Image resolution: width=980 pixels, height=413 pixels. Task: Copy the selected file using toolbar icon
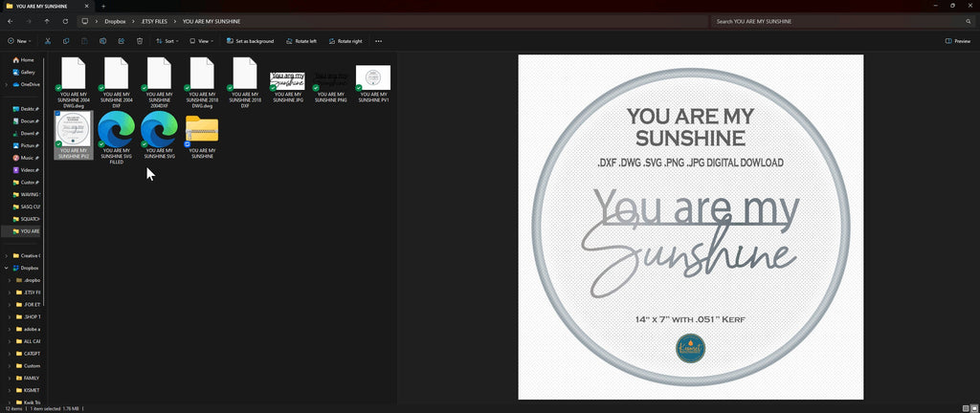66,41
